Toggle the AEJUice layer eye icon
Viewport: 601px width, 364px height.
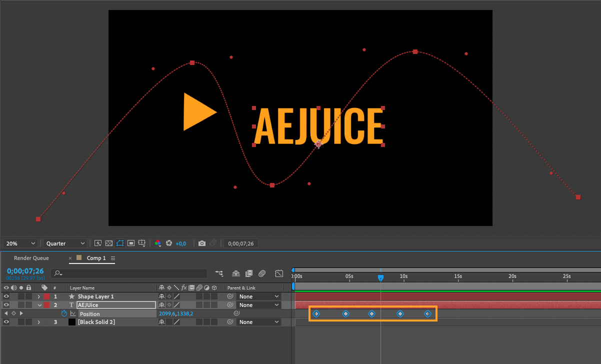(6, 305)
